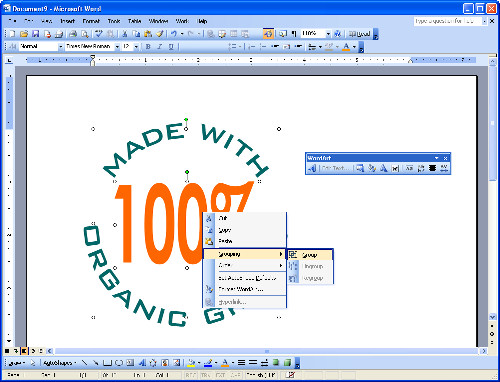Image resolution: width=500 pixels, height=382 pixels.
Task: Expand the Fill Color dropdown arrow
Action: (199, 363)
